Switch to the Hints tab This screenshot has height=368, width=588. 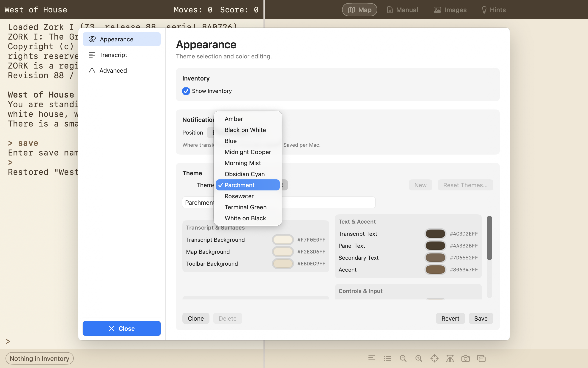tap(494, 10)
